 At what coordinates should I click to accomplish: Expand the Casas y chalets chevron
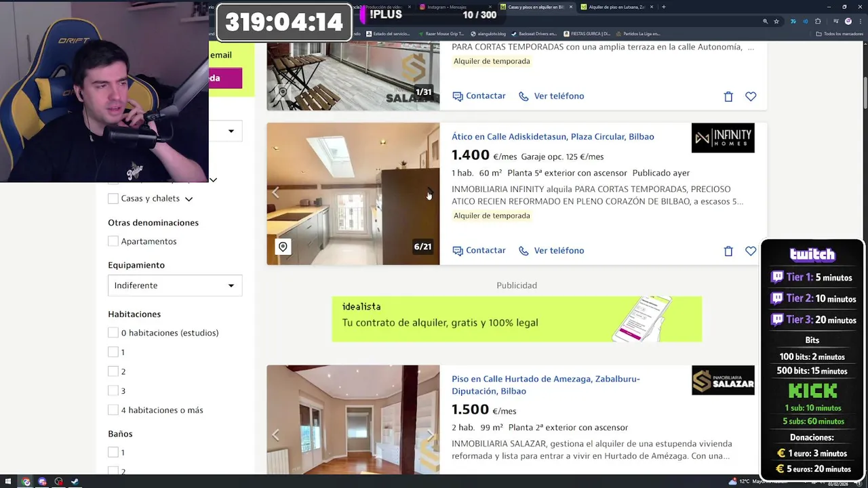point(189,199)
